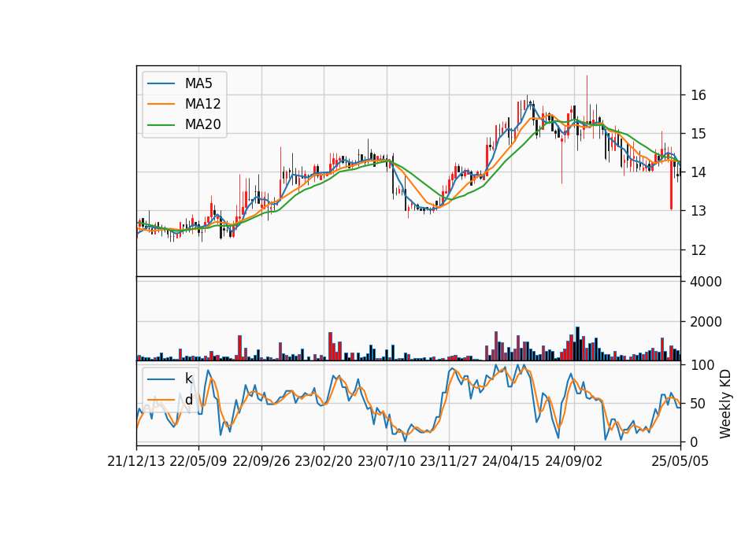Image resolution: width=756 pixels, height=543 pixels.
Task: Click the 21/12/13 date label
Action: click(x=136, y=462)
